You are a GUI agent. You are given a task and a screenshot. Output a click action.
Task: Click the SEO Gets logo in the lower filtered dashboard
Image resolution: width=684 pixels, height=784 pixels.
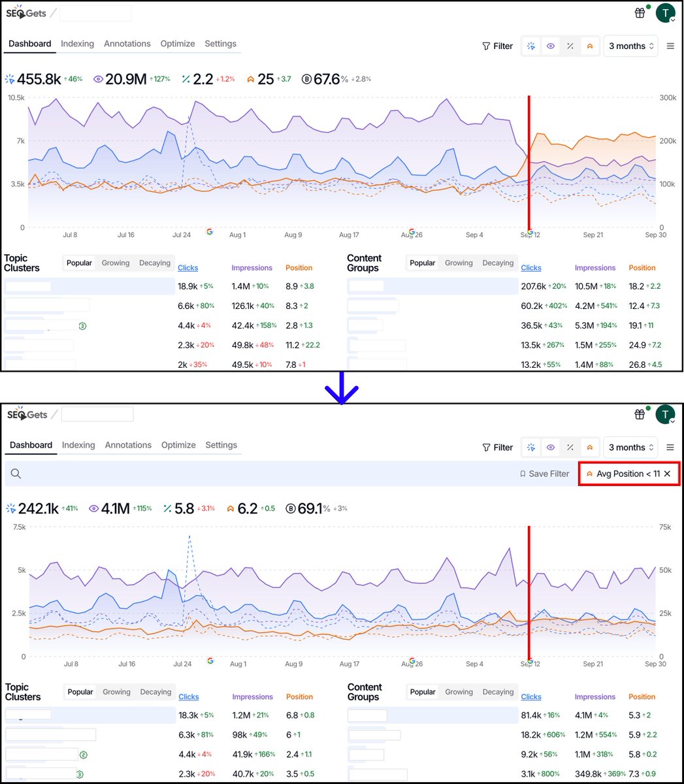27,414
